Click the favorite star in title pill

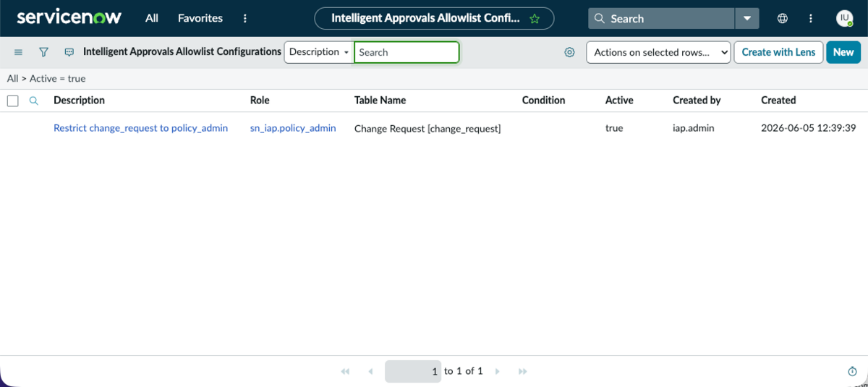(535, 19)
